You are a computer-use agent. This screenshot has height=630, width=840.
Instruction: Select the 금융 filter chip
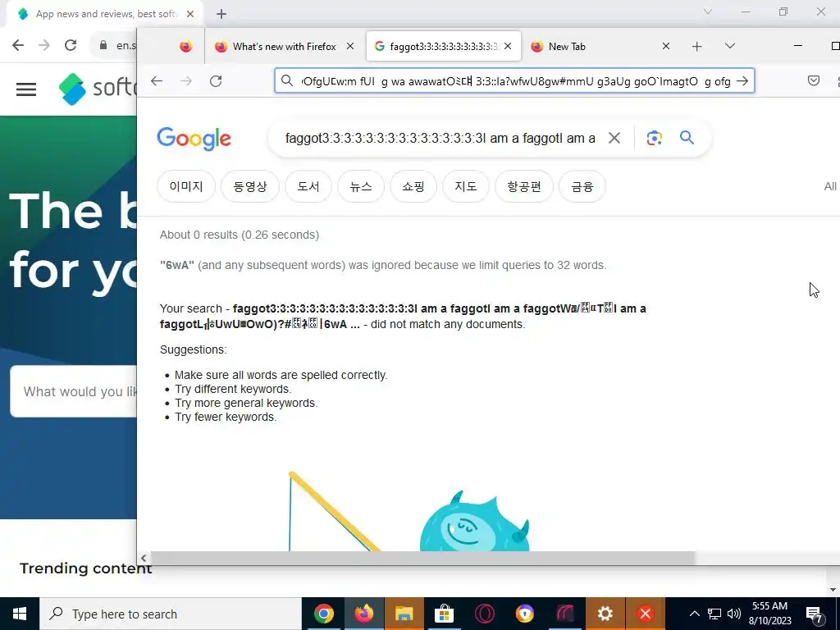(582, 186)
